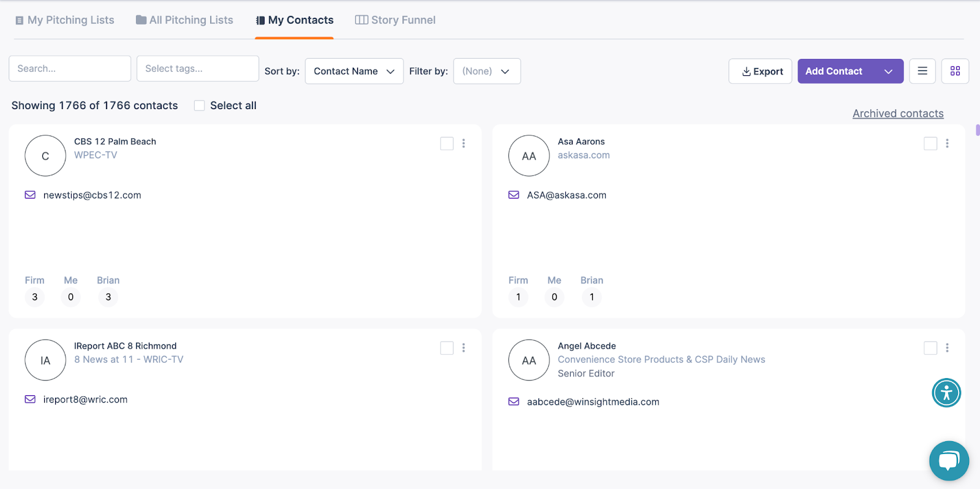Click the aabcede@winsightmedia.com email
980x489 pixels.
pos(593,402)
